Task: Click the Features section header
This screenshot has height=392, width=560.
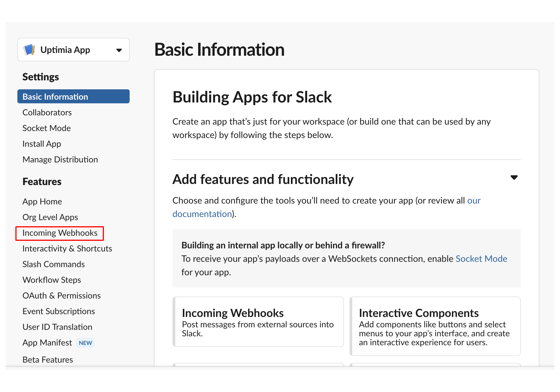Action: [42, 182]
